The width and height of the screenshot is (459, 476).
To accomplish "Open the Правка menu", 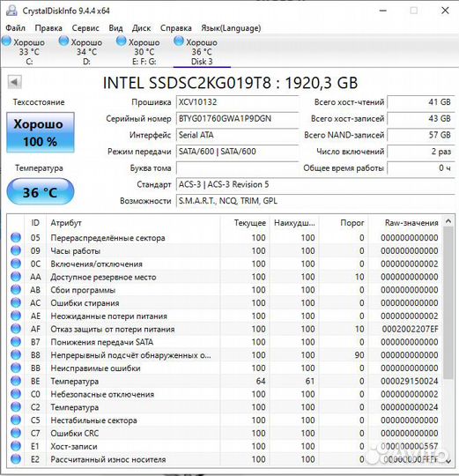I will 48,28.
